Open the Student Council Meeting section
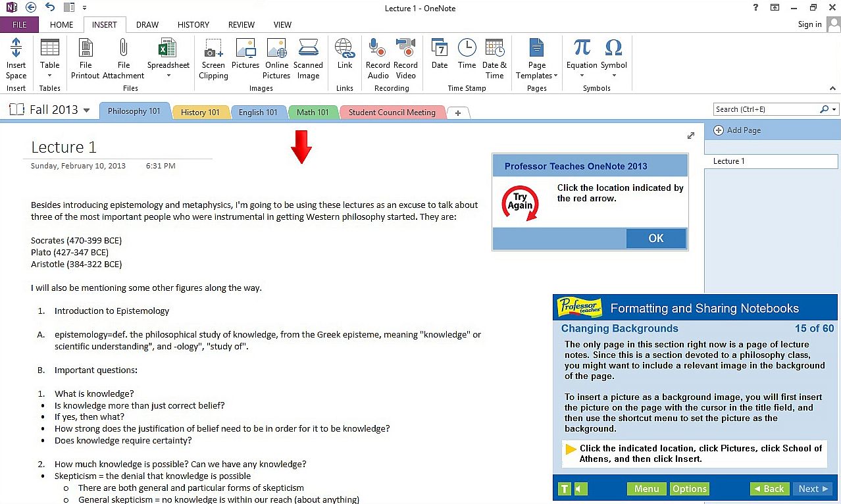This screenshot has width=841, height=504. pos(392,113)
